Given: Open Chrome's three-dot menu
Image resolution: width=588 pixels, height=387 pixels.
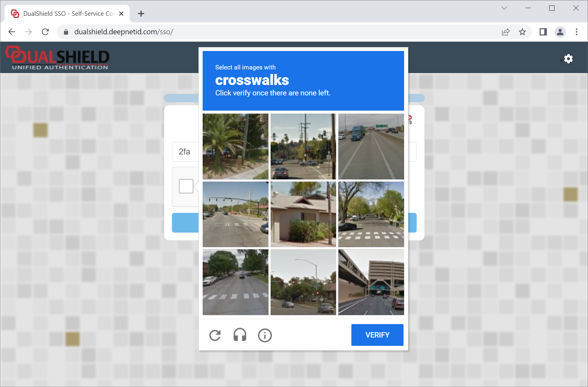Looking at the screenshot, I should pyautogui.click(x=576, y=32).
